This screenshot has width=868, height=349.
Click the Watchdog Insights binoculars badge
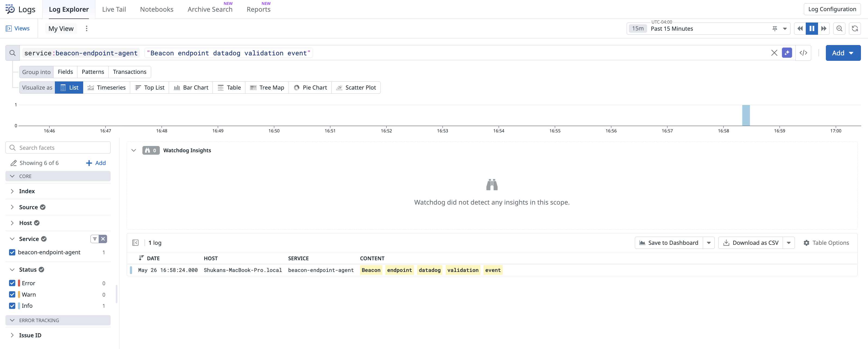pyautogui.click(x=151, y=150)
